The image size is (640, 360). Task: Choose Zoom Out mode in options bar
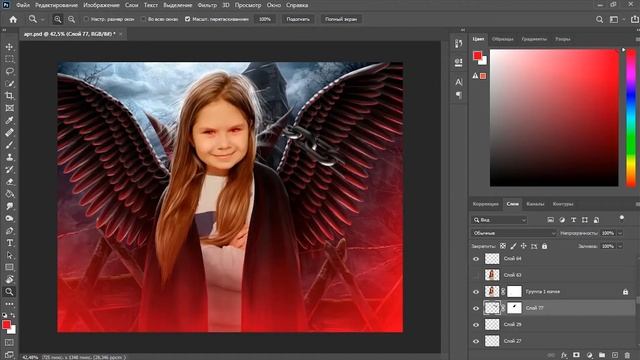tap(71, 19)
